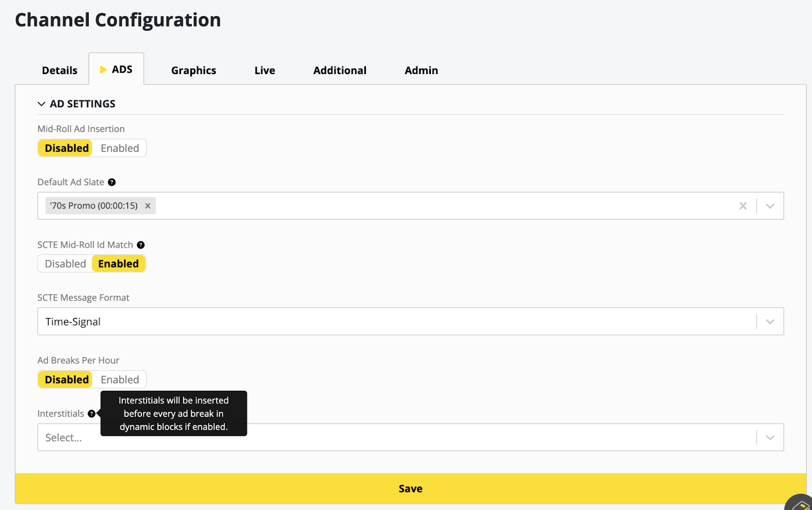The image size is (812, 510).
Task: Click the '70s Promo (00:00:15) tag label
Action: [94, 206]
